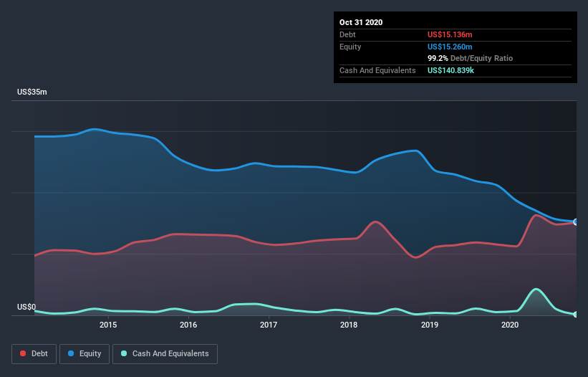This screenshot has width=588, height=377.
Task: Click the 2019 x-axis label
Action: click(430, 325)
